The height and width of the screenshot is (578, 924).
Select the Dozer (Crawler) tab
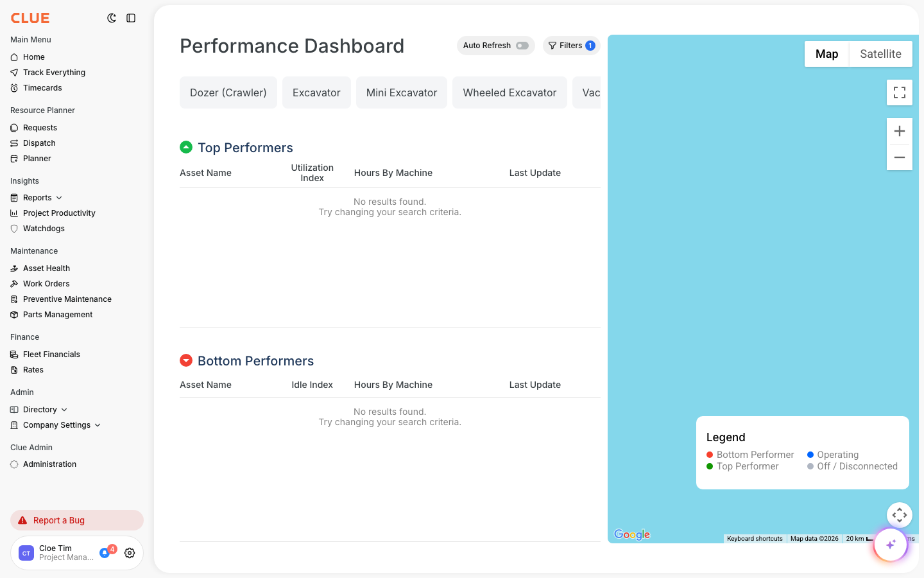228,92
